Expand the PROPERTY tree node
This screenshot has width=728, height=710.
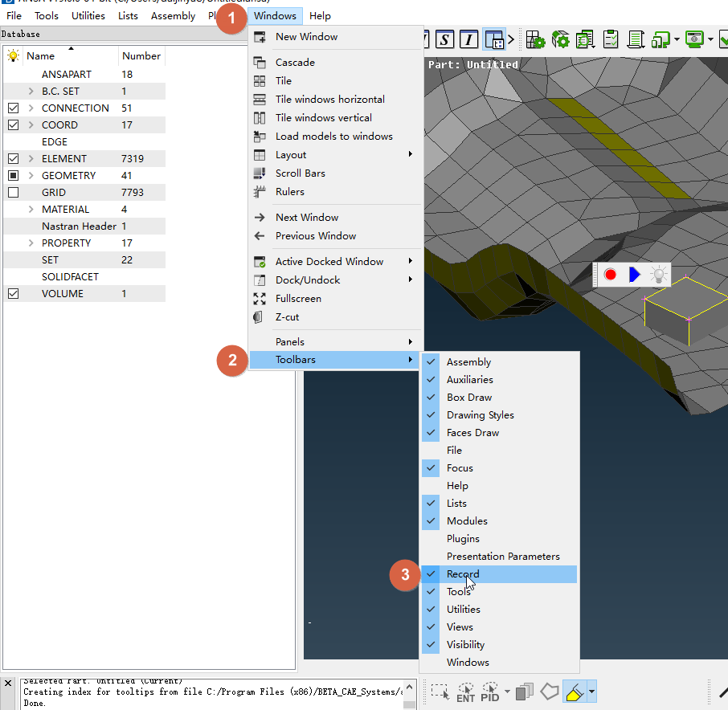pos(31,243)
